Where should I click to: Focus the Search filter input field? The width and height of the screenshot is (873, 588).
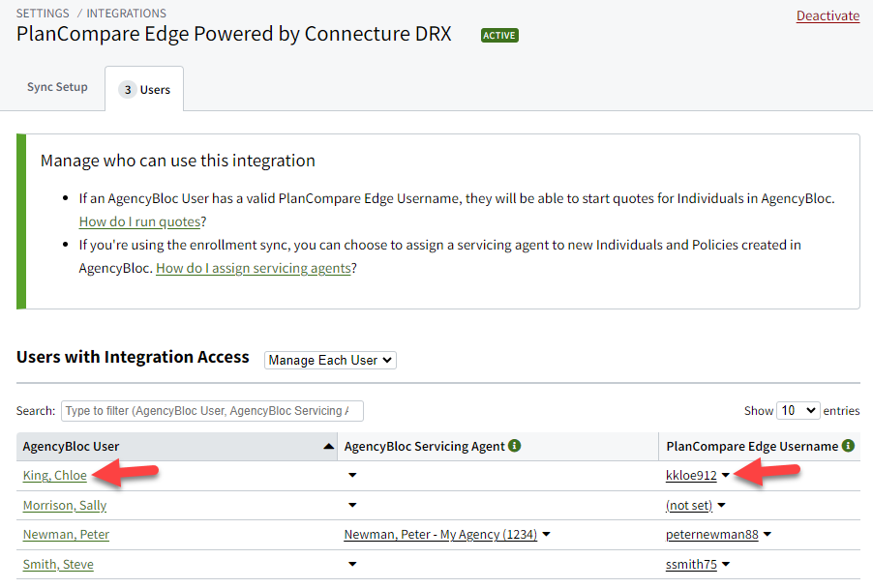pos(212,411)
